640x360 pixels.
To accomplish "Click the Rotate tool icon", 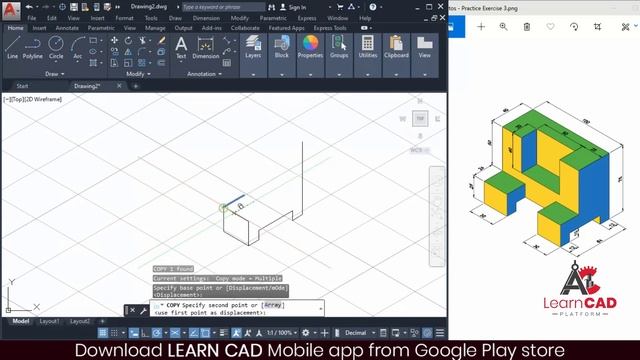I will tap(128, 40).
